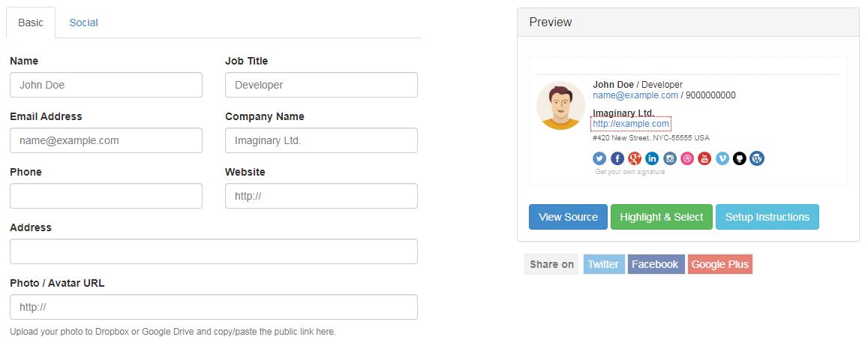This screenshot has height=346, width=868.
Task: Focus the Photo / Avatar URL field
Action: [x=213, y=307]
